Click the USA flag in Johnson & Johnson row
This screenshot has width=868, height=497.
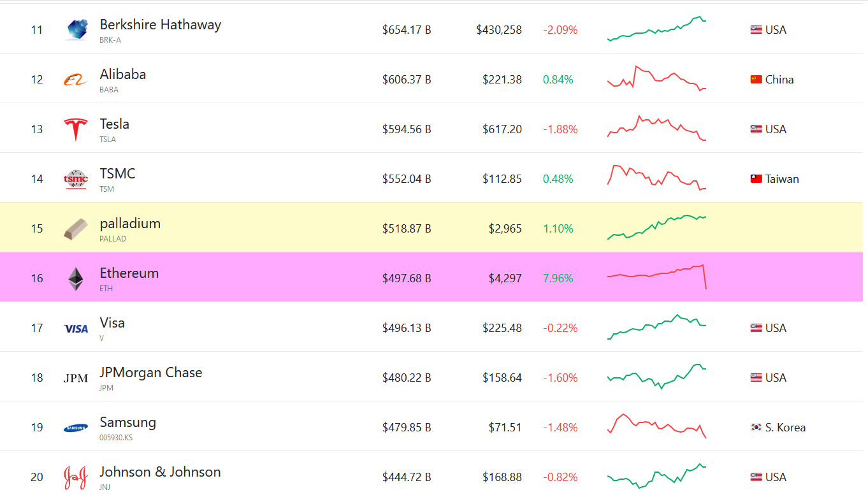coord(756,477)
